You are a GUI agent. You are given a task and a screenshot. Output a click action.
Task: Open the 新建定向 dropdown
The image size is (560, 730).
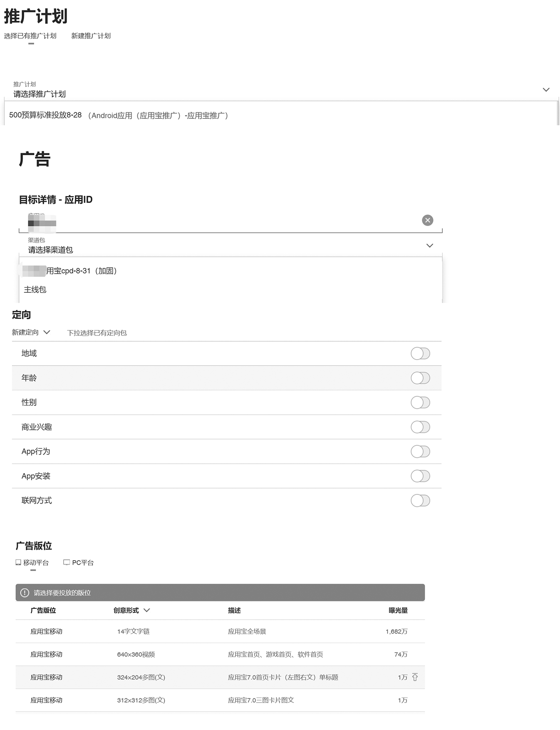pos(31,332)
